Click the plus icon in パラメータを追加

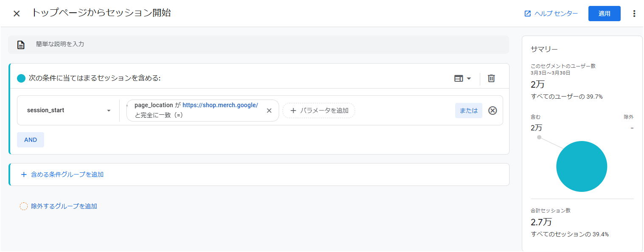[293, 111]
